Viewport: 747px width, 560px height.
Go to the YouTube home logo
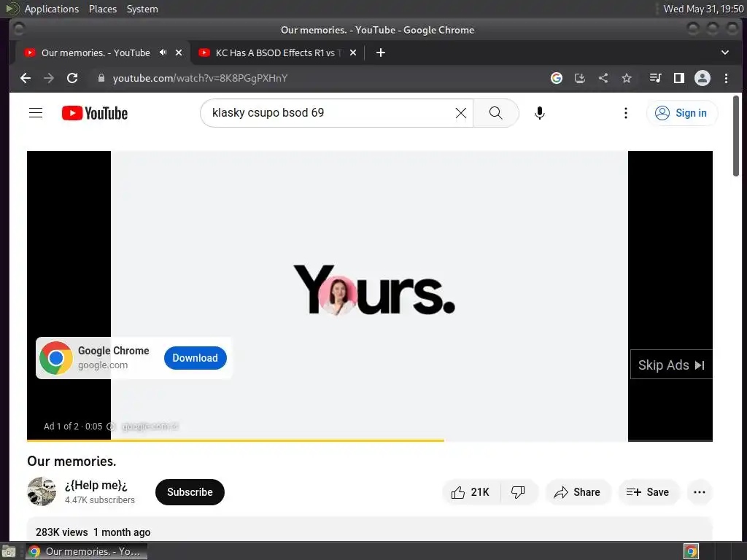point(95,113)
